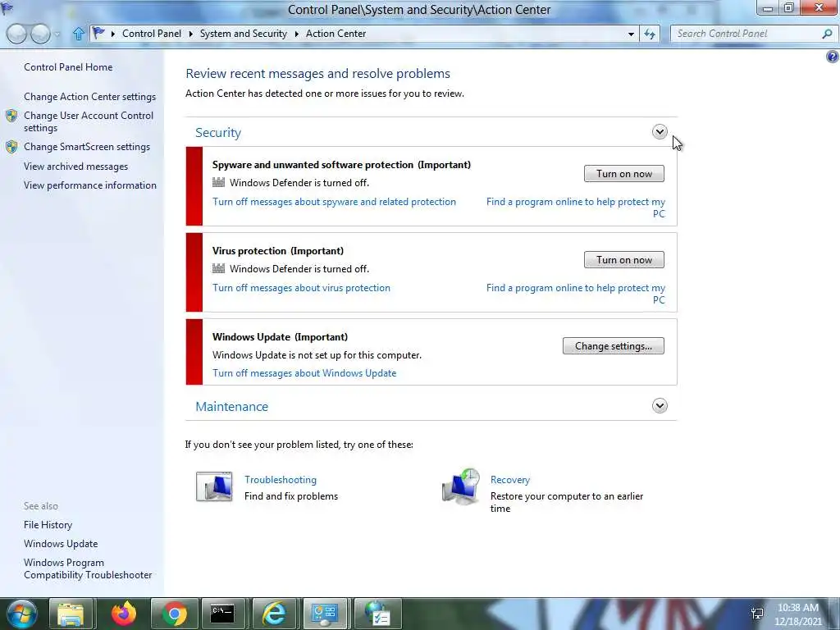Open the Recovery link
The height and width of the screenshot is (630, 840).
pyautogui.click(x=510, y=480)
